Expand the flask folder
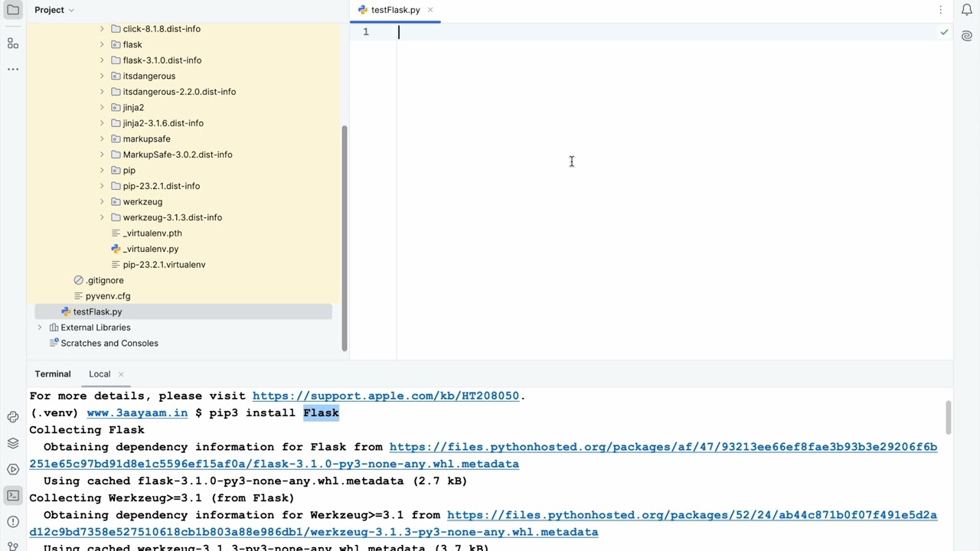Image resolution: width=980 pixels, height=551 pixels. [102, 44]
